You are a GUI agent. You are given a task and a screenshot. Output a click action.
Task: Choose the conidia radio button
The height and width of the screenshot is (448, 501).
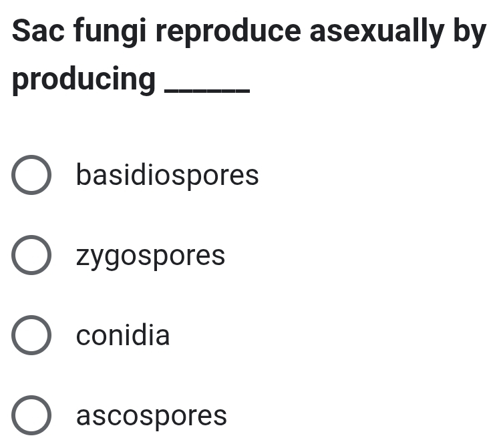click(31, 335)
